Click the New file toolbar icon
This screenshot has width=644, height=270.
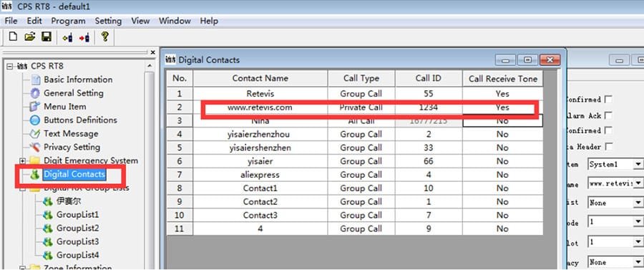[x=13, y=37]
